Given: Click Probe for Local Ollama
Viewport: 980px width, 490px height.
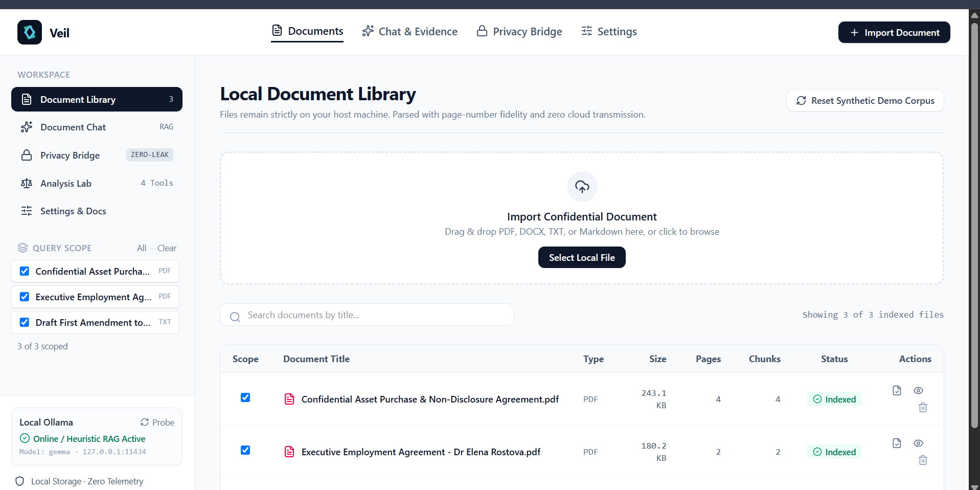Looking at the screenshot, I should pyautogui.click(x=157, y=422).
